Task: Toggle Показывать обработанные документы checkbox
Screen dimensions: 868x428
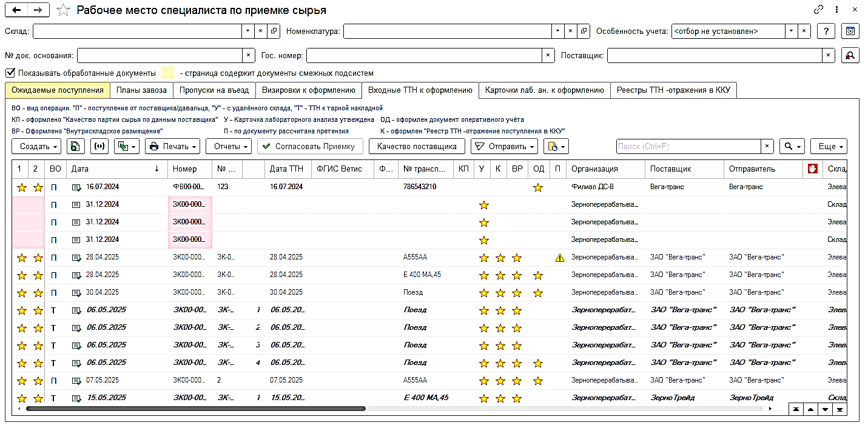Action: 10,73
